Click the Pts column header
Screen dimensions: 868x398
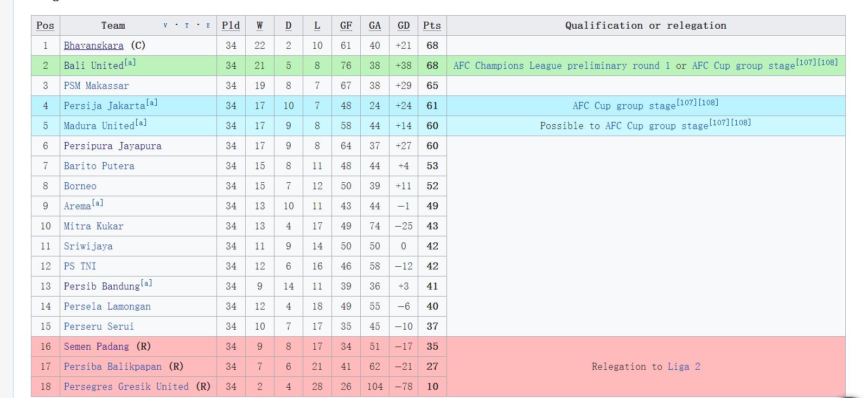click(x=432, y=25)
